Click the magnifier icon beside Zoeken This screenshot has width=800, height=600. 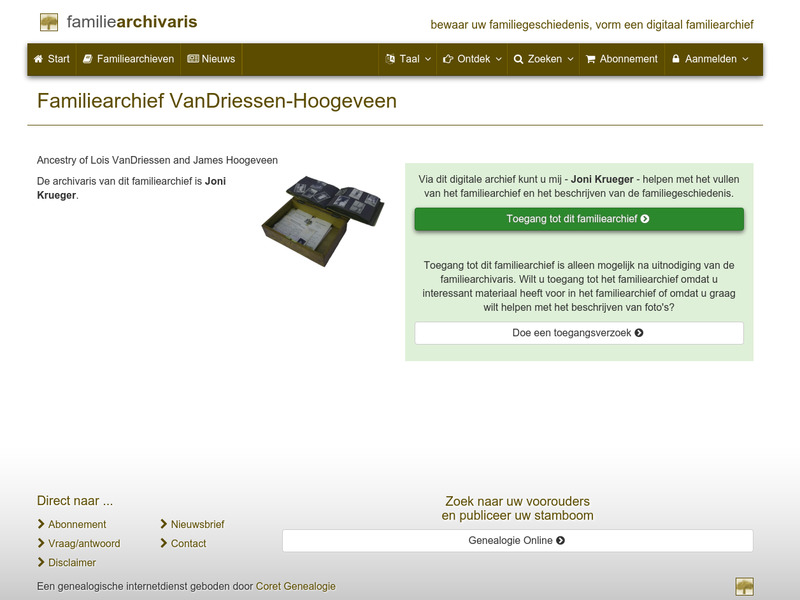click(x=519, y=59)
